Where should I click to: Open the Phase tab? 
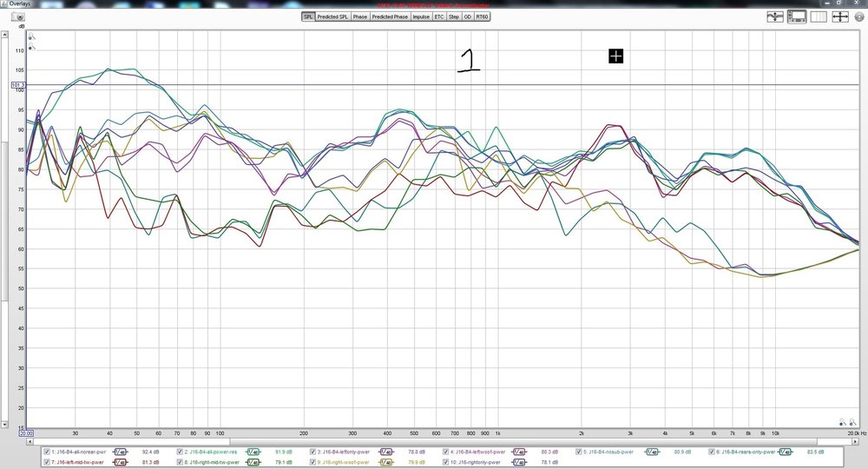click(x=360, y=17)
